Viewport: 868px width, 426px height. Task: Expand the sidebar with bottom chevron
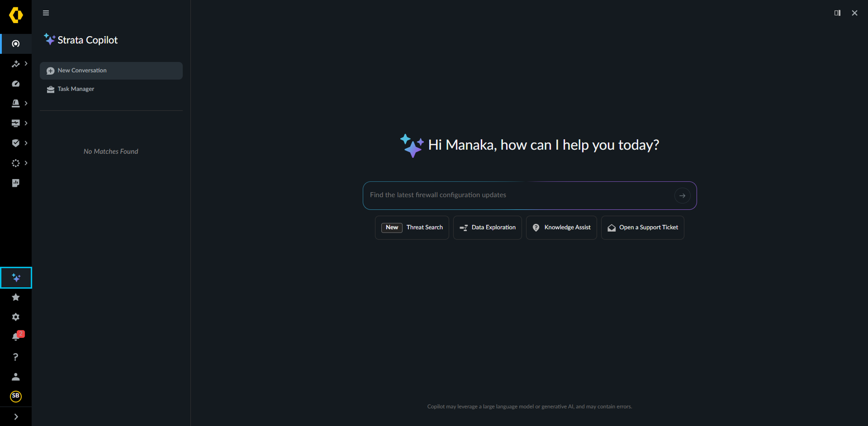tap(16, 417)
